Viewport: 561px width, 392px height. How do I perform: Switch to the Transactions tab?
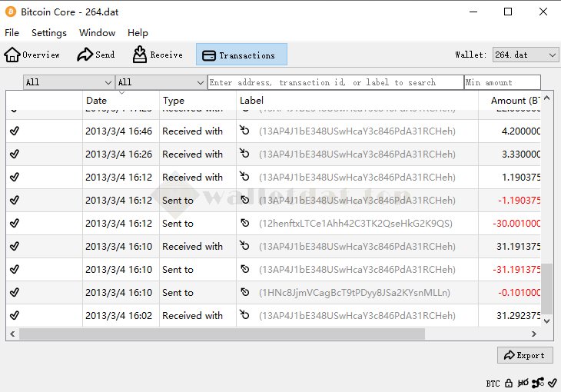point(241,55)
